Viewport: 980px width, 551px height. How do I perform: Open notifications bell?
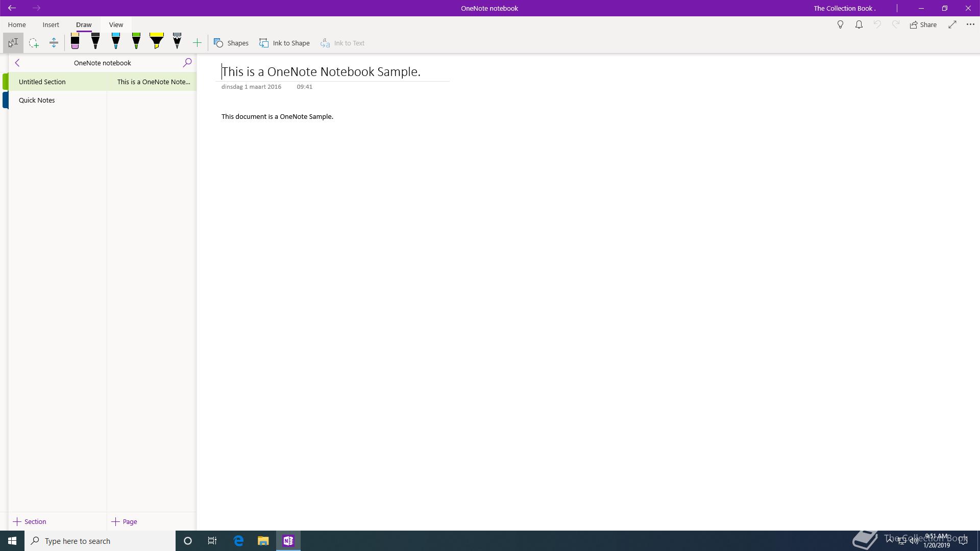859,24
